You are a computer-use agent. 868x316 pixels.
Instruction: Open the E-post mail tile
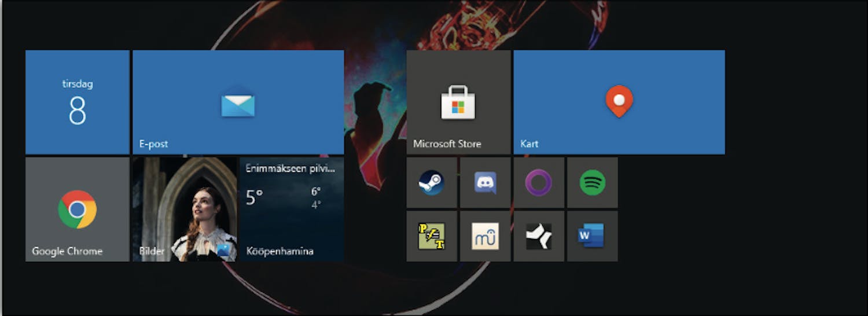pyautogui.click(x=238, y=102)
